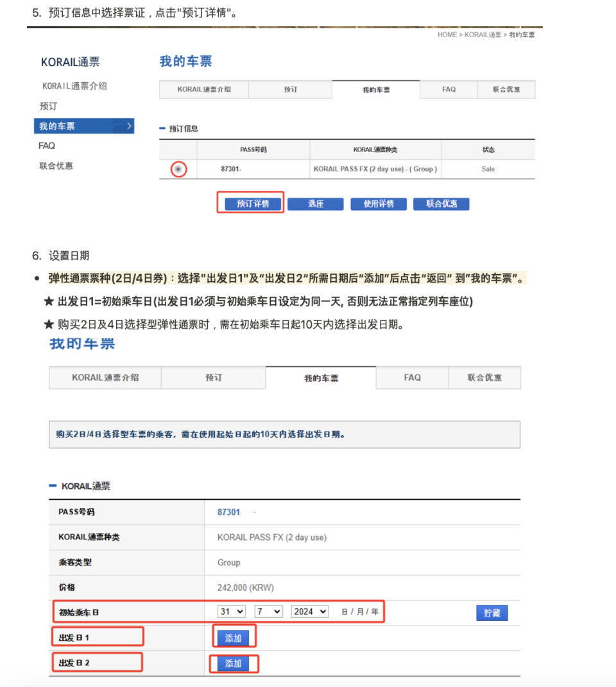Image resolution: width=616 pixels, height=687 pixels.
Task: Click the '价格' row label
Action: pyautogui.click(x=67, y=587)
